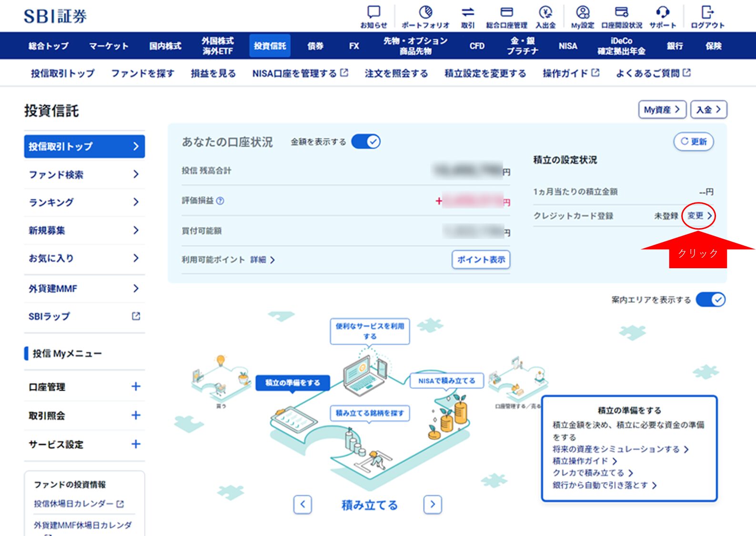Click the ポイント表示 button

tap(481, 260)
